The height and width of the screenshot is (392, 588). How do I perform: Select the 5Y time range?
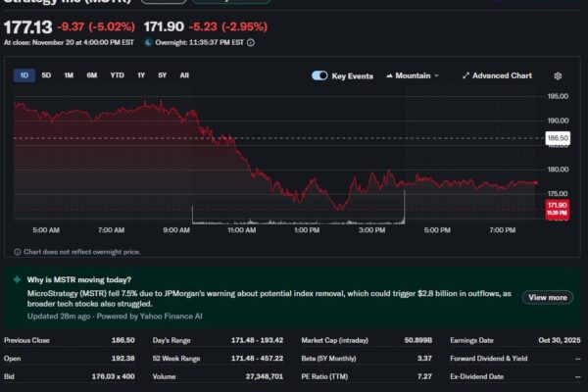(163, 75)
